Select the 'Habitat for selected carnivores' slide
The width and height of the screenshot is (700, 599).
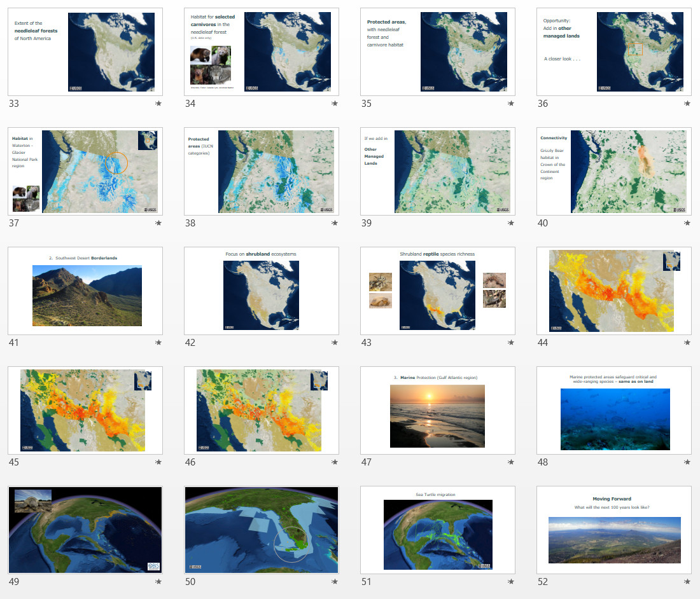(x=262, y=52)
